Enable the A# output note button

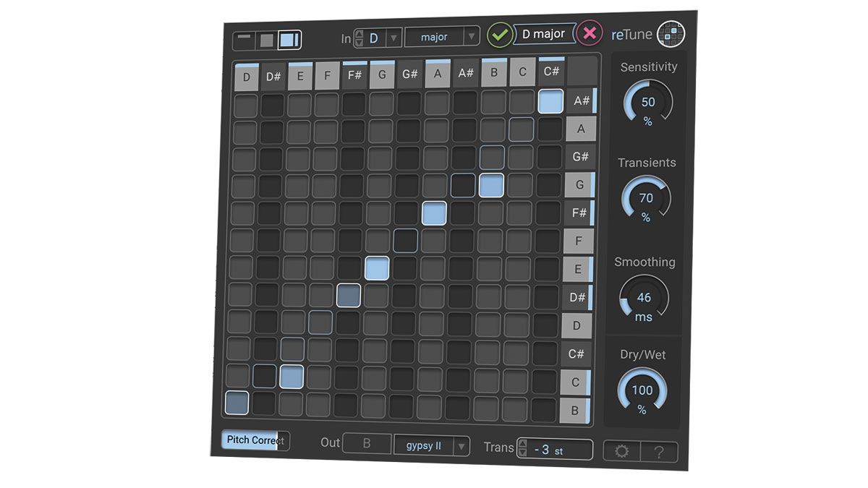point(581,101)
